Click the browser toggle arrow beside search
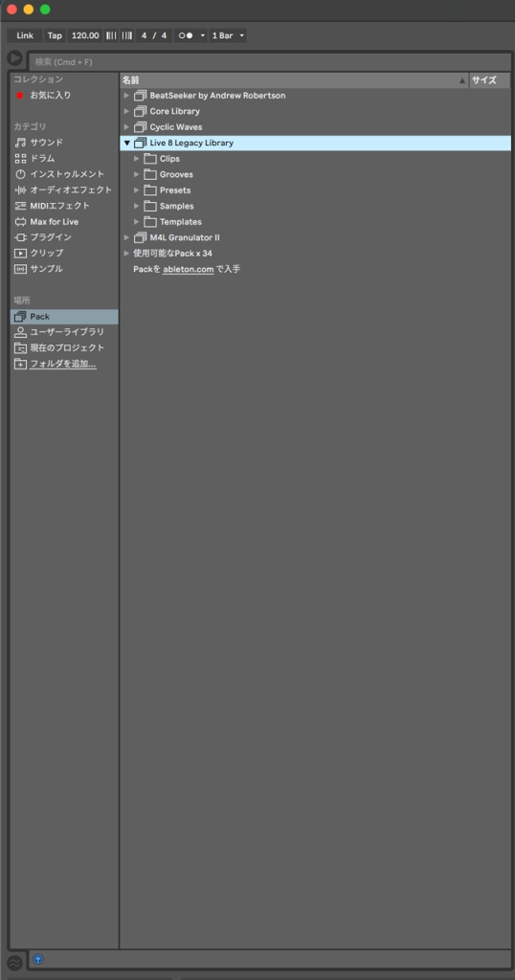515x980 pixels. [15, 58]
